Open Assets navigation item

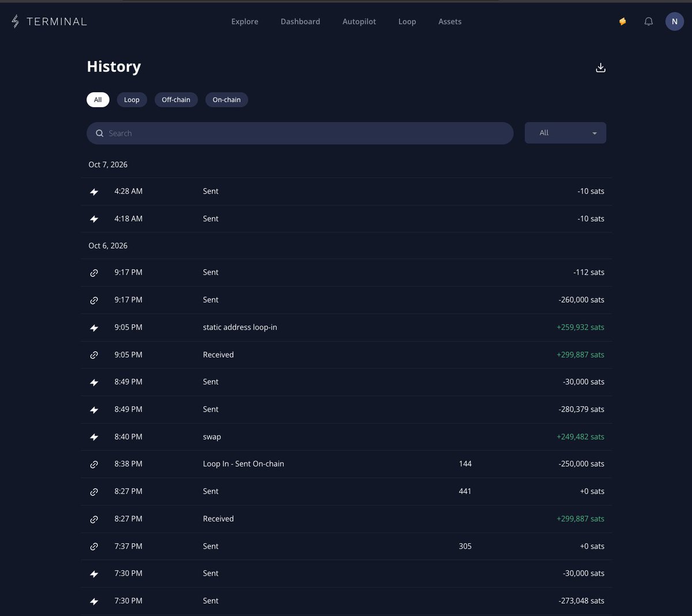pos(450,21)
